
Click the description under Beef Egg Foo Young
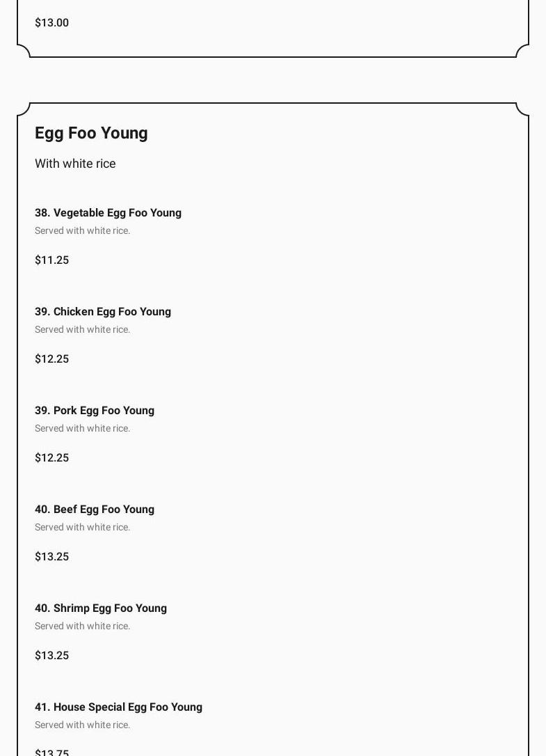[83, 528]
